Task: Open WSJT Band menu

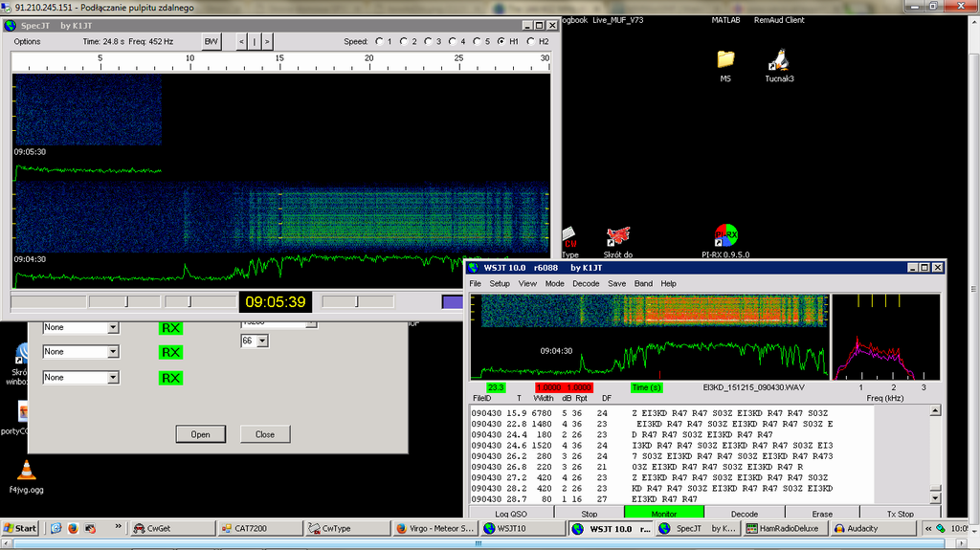Action: coord(643,284)
